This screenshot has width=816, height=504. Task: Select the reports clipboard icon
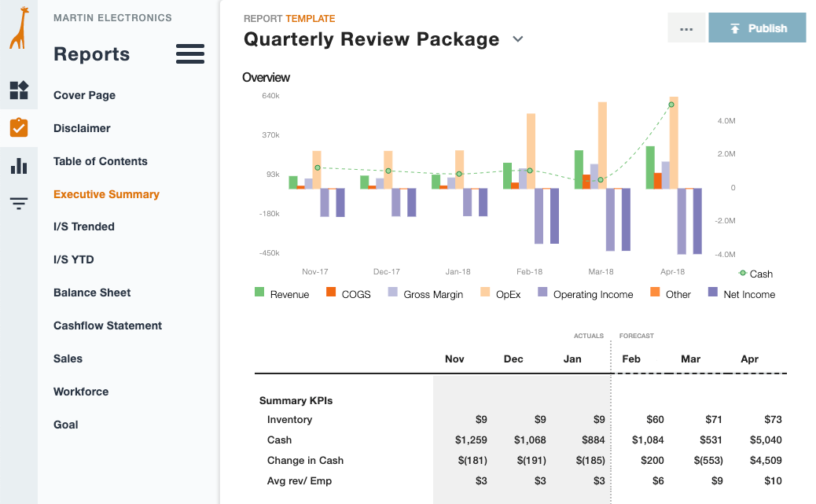coord(18,127)
